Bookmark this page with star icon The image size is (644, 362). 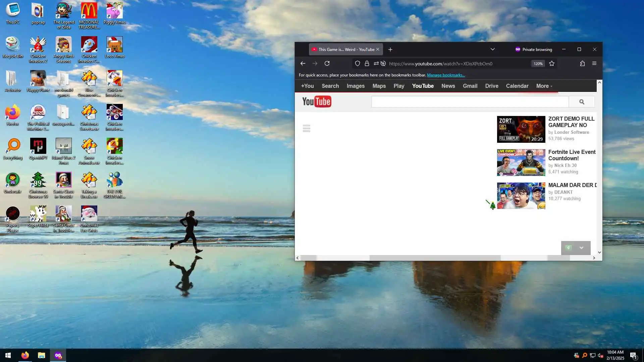(x=552, y=63)
